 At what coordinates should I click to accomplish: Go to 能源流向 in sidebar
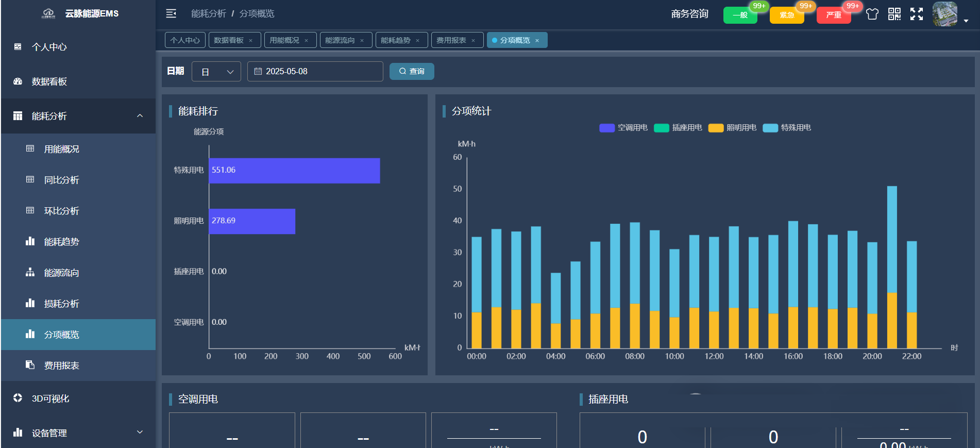click(61, 273)
